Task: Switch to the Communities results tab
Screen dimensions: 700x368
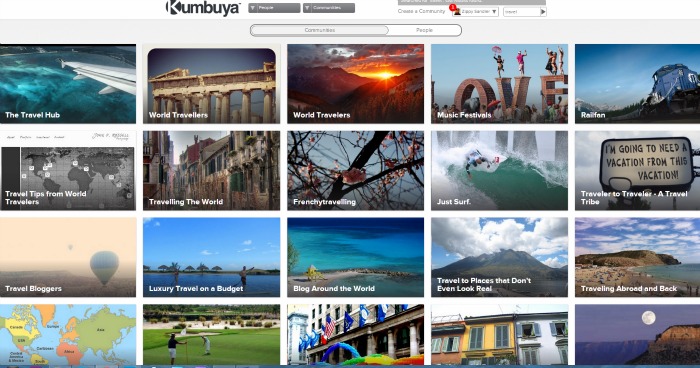Action: pos(319,30)
